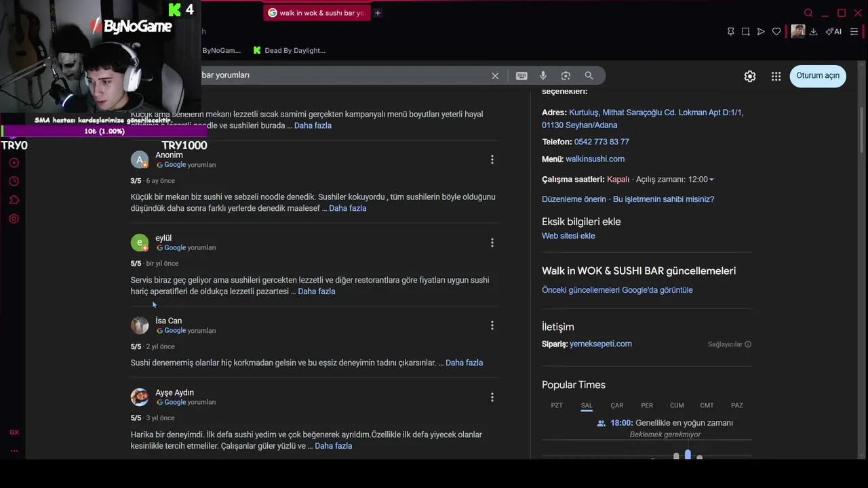Add page to bookmarks with heart icon
This screenshot has height=488, width=868.
point(776,31)
